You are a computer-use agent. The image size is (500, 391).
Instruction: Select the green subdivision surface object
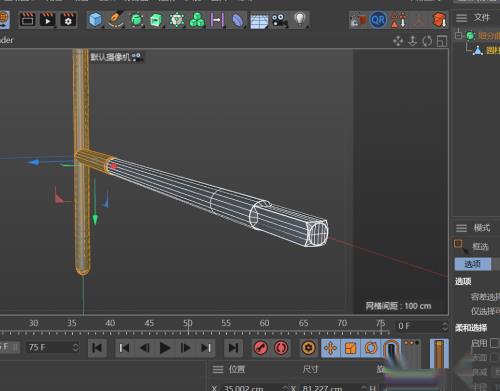470,35
